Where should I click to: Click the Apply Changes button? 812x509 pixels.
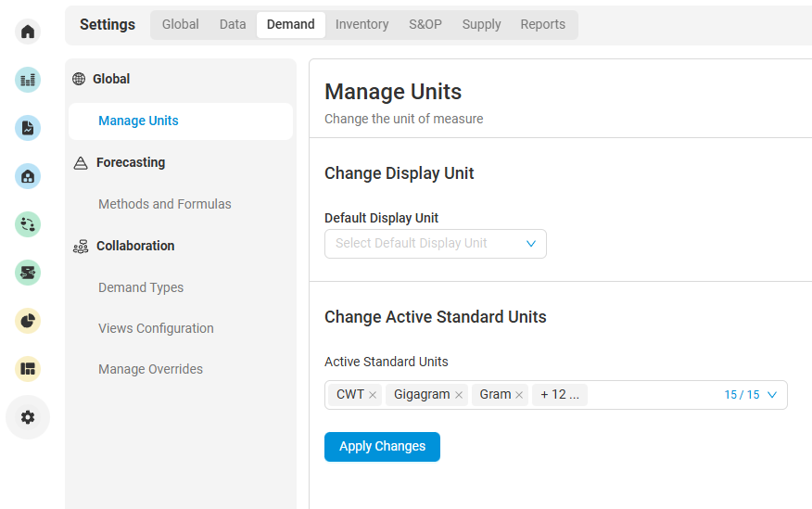point(382,447)
